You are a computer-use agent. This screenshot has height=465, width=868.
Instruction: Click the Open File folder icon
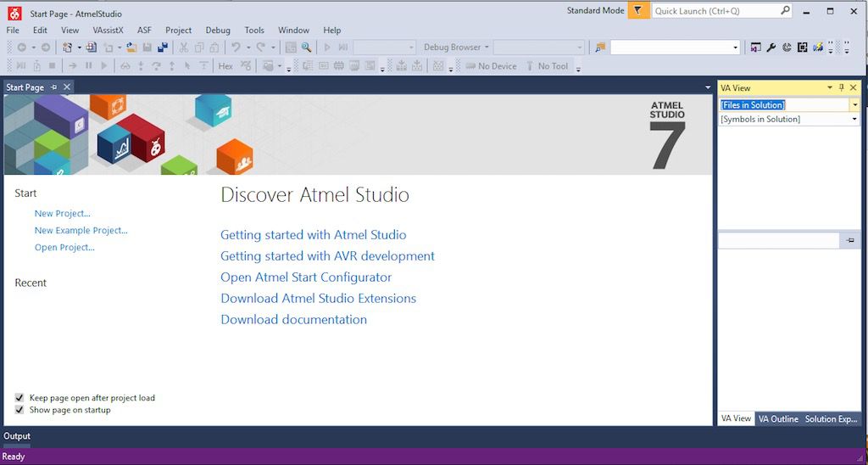(131, 48)
